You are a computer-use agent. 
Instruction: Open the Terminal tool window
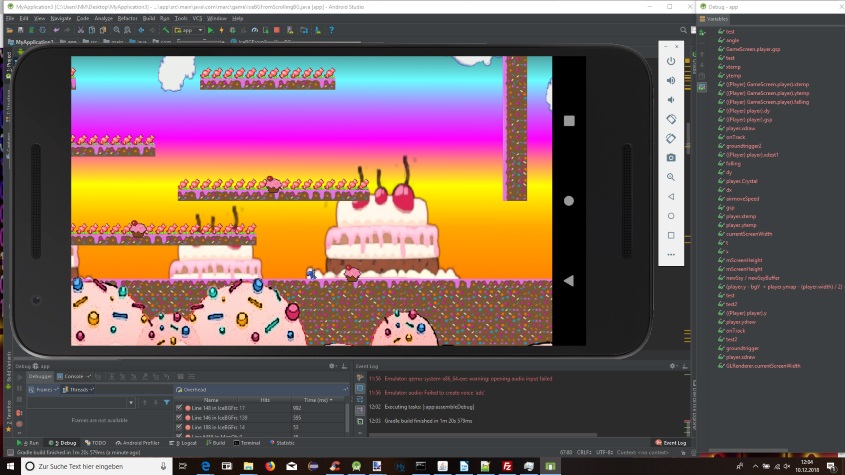[247, 443]
